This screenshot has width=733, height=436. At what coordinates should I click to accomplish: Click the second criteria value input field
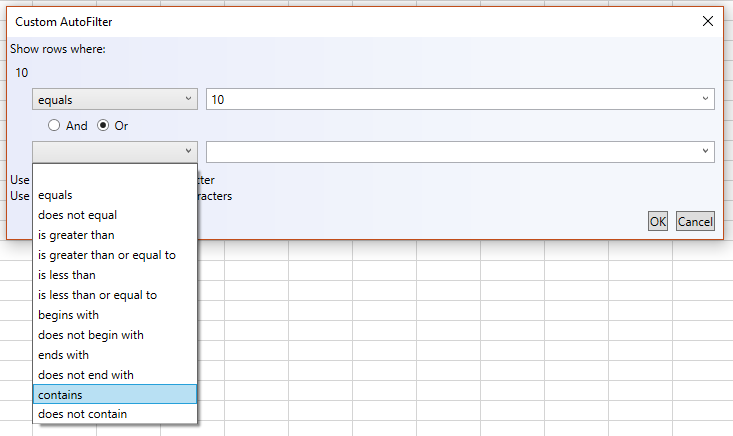(450, 151)
